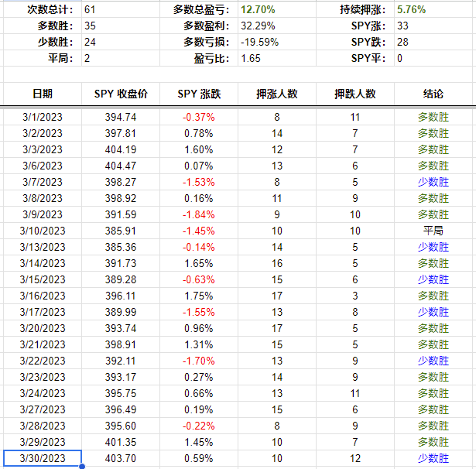Select closing price 397.81
The height and width of the screenshot is (469, 476).
121,133
